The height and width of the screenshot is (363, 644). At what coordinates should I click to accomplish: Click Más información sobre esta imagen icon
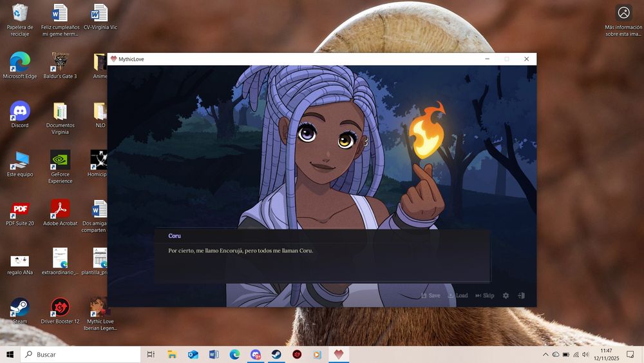(x=623, y=20)
